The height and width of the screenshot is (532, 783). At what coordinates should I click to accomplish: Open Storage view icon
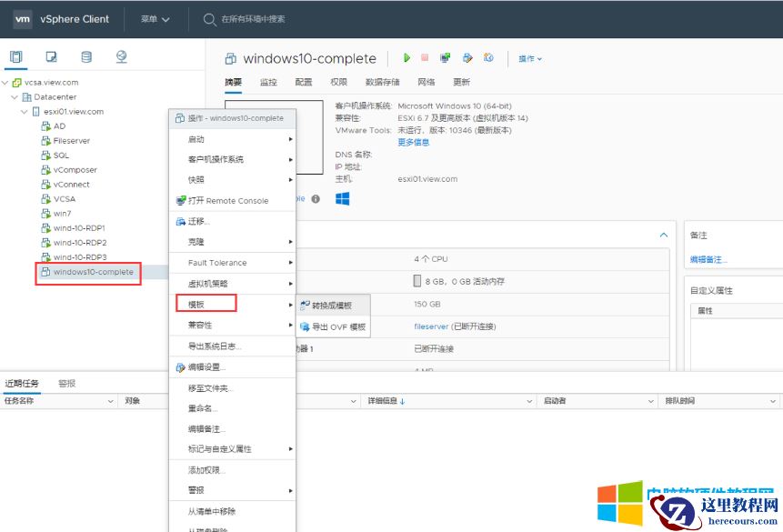coord(86,56)
